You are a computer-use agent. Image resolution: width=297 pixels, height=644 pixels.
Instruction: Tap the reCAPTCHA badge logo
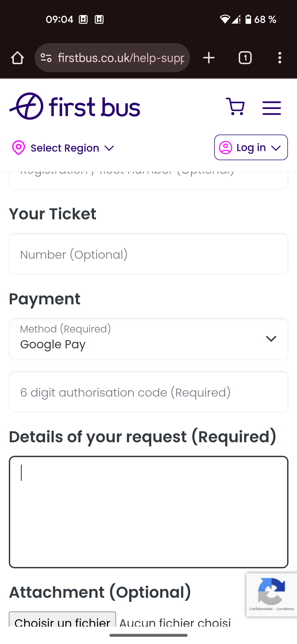(x=271, y=591)
